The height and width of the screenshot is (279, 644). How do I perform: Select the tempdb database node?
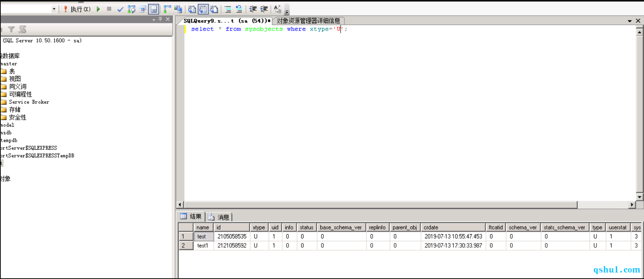tap(8, 140)
